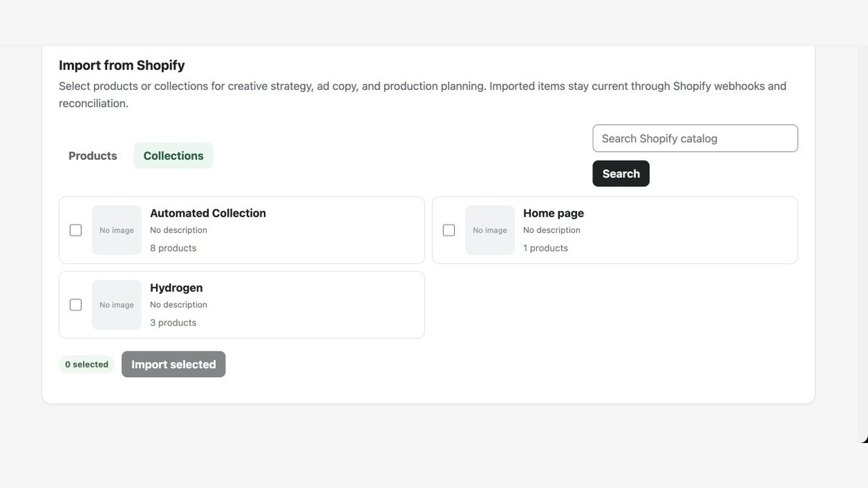The width and height of the screenshot is (868, 488).
Task: Open the Collections tab
Action: 174,156
